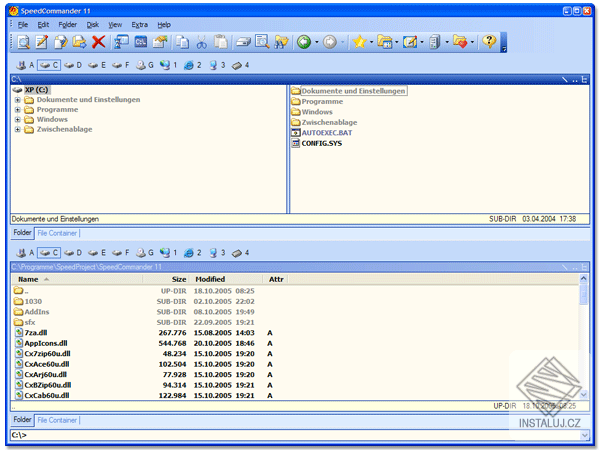Viewport: 600px width, 450px height.
Task: Click the open folder with arrow icon
Action: click(160, 42)
